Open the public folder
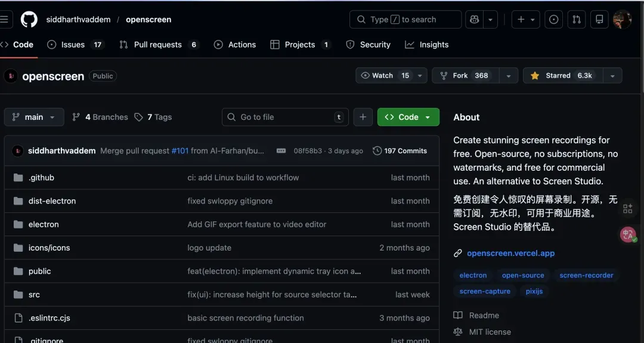This screenshot has height=343, width=644. click(40, 271)
